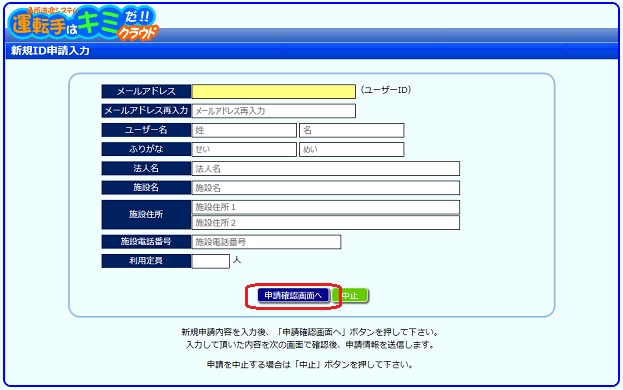623x390 pixels.
Task: Click the 施設住所2 input field
Action: (x=326, y=222)
